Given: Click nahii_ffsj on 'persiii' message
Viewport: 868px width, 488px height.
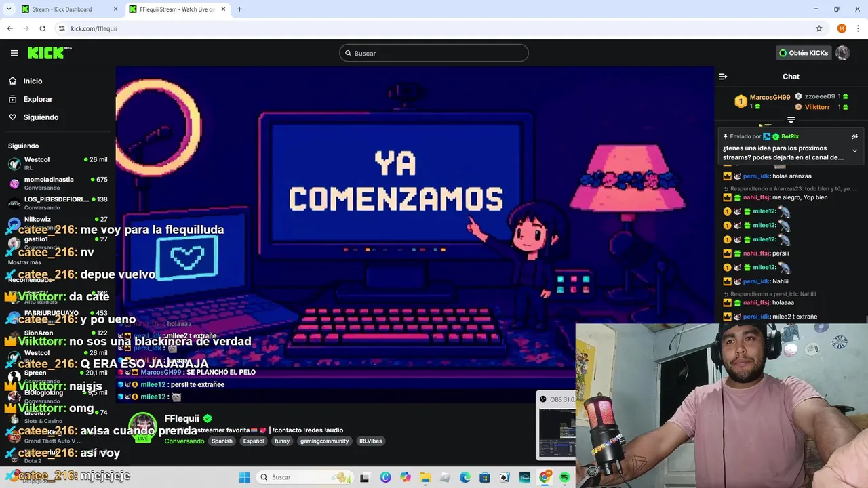Looking at the screenshot, I should coord(756,253).
